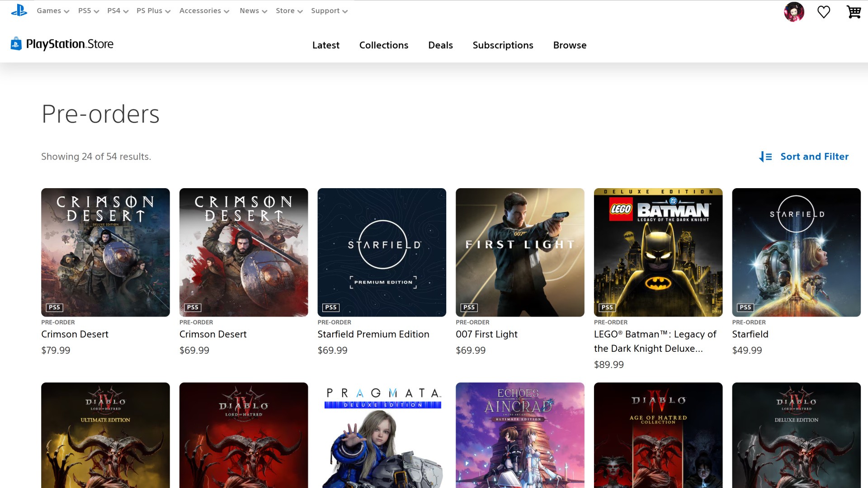The width and height of the screenshot is (868, 488).
Task: Open the wishlist heart icon
Action: click(824, 12)
